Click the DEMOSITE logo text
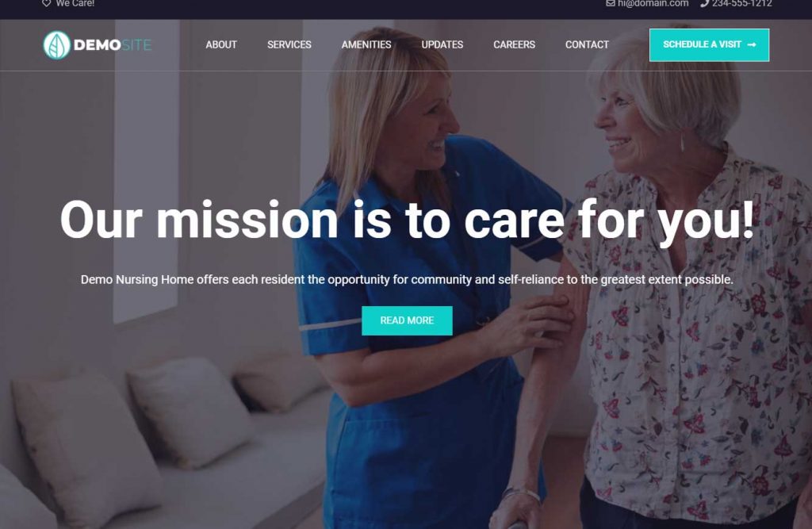The width and height of the screenshot is (812, 529). (x=113, y=45)
